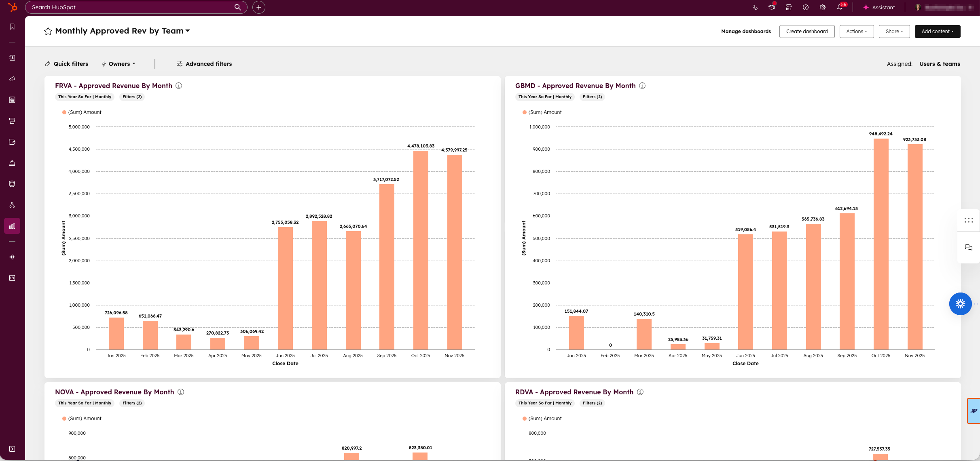Open the calling phone icon

pyautogui.click(x=755, y=7)
